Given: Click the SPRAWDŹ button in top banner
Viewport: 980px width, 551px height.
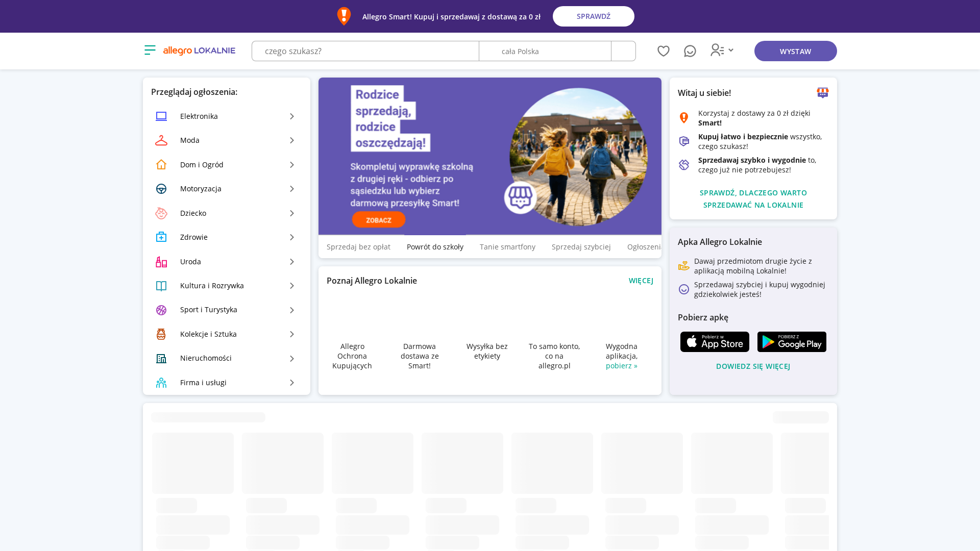Looking at the screenshot, I should click(594, 16).
